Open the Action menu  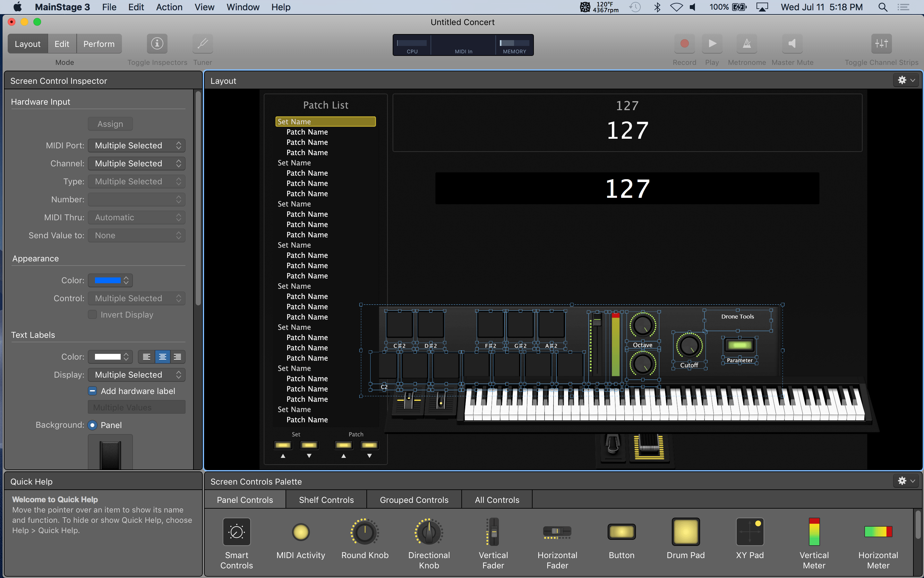pyautogui.click(x=169, y=7)
